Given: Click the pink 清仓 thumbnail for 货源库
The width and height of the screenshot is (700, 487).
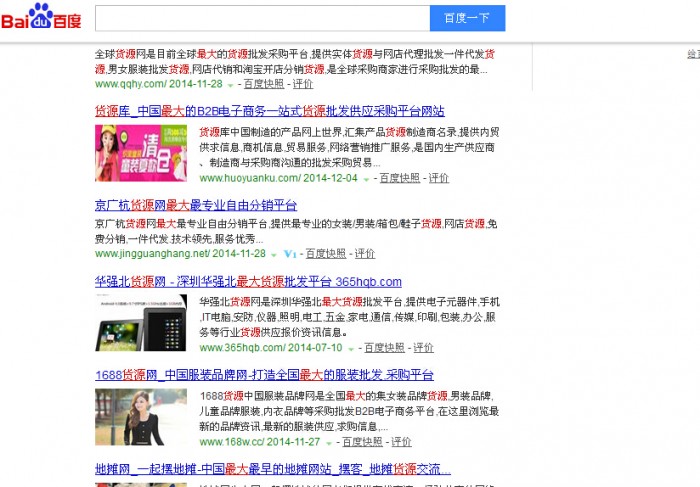Looking at the screenshot, I should [141, 153].
